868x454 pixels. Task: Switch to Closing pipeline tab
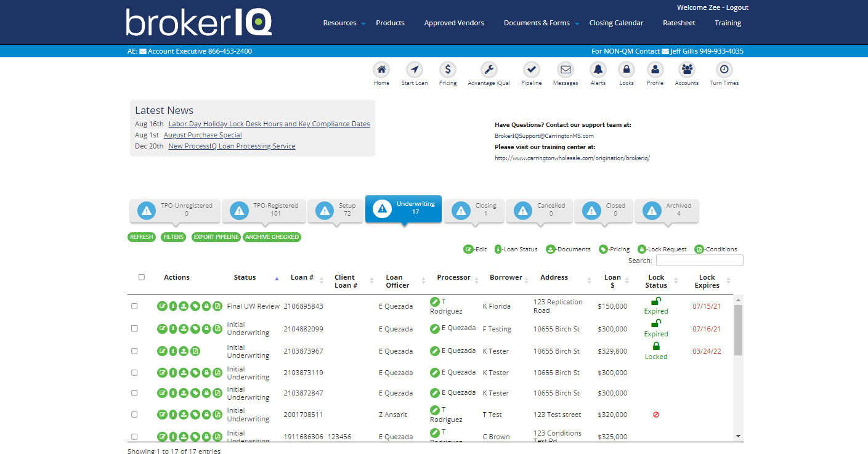(474, 211)
